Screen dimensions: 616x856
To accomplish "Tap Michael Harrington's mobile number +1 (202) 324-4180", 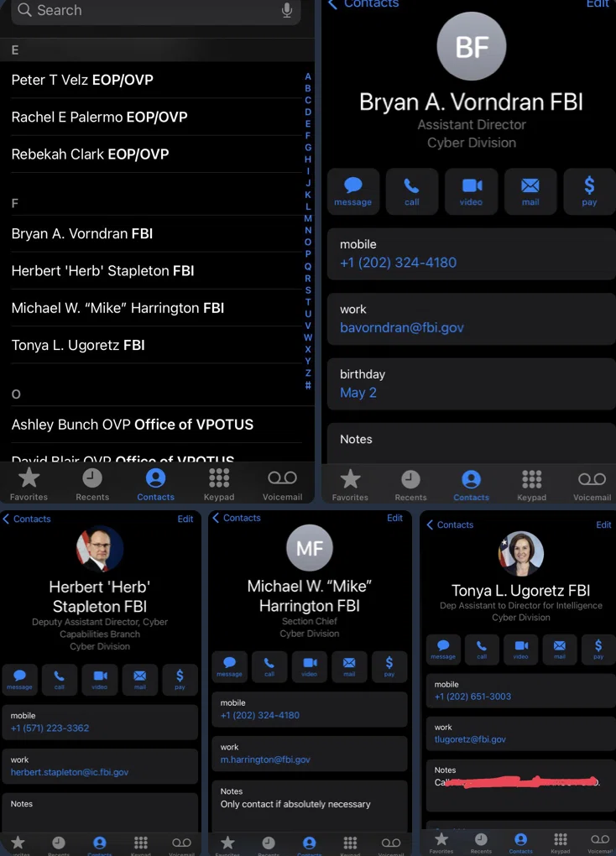I will (x=260, y=715).
